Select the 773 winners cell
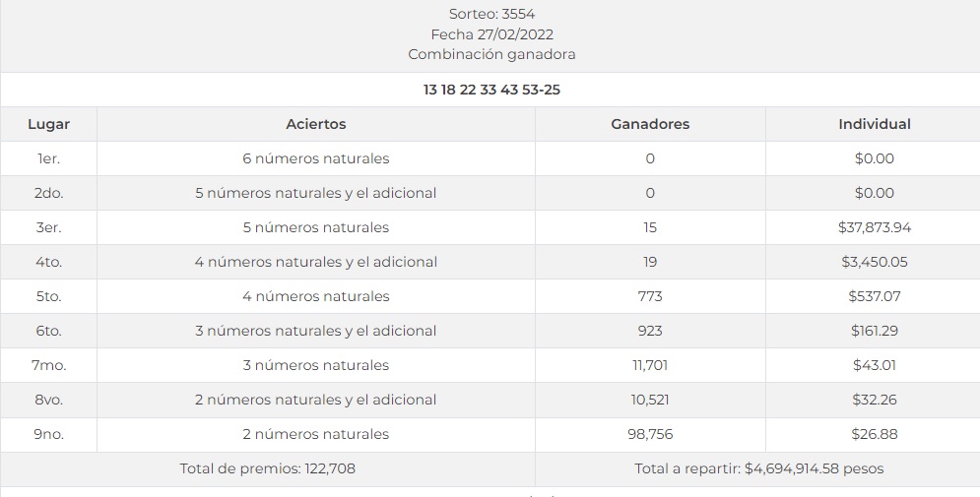 (650, 296)
